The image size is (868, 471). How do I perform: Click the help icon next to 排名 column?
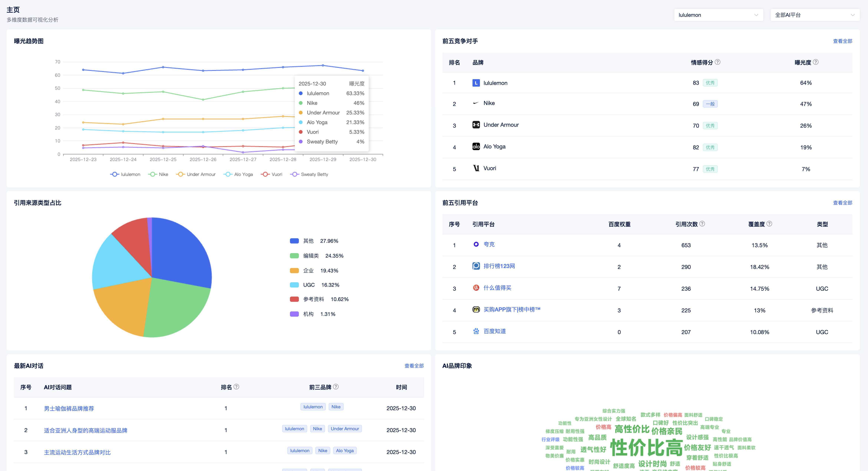[236, 387]
